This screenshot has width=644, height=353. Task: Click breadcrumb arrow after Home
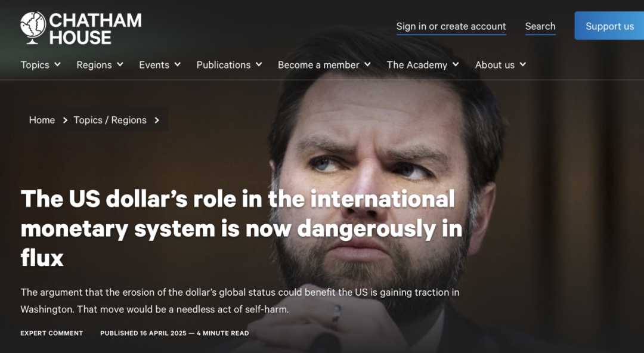[x=65, y=120]
